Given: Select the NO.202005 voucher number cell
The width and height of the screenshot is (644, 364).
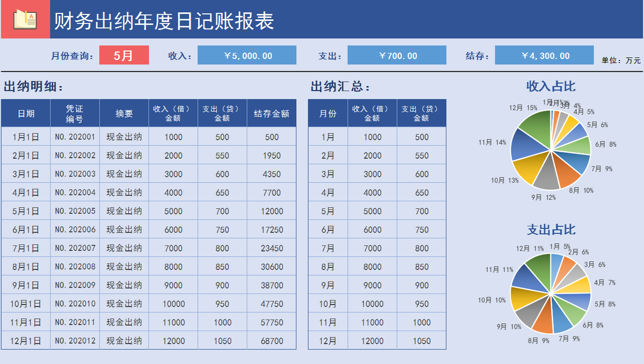Looking at the screenshot, I should point(75,211).
